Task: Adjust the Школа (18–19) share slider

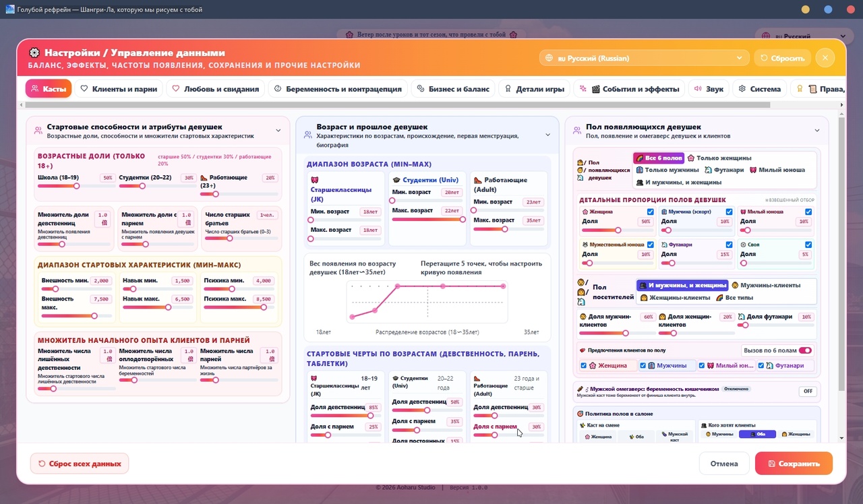Action: (x=76, y=186)
